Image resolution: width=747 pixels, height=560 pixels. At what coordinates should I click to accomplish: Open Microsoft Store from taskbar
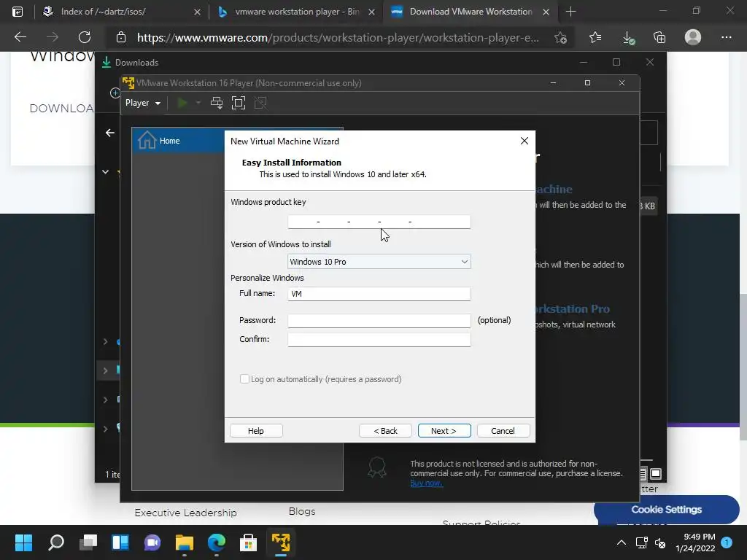[248, 542]
